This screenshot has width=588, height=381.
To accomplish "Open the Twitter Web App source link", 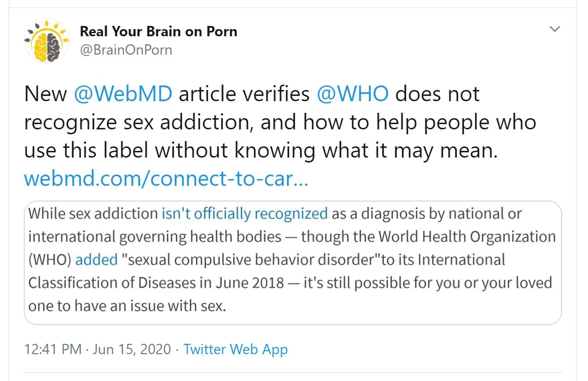I will pos(236,349).
